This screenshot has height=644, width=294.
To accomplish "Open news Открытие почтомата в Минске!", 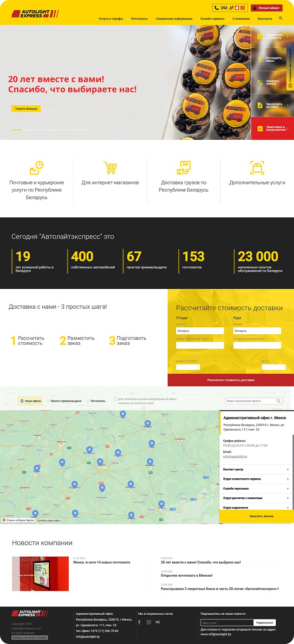I will pos(187,575).
